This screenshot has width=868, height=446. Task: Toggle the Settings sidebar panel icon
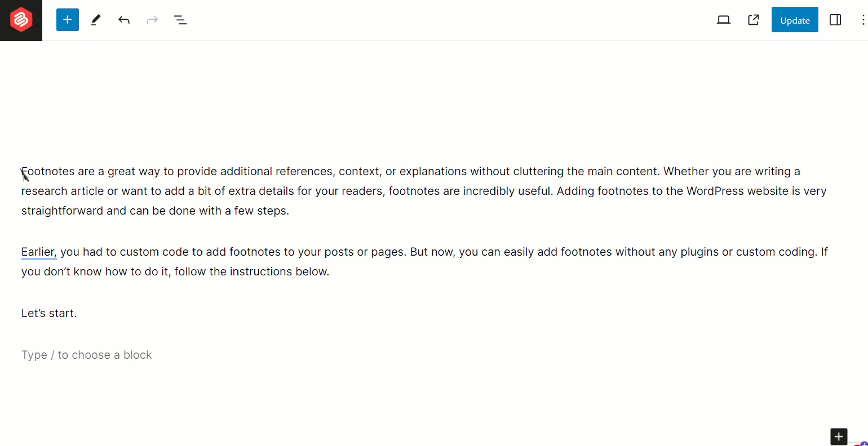(x=835, y=20)
